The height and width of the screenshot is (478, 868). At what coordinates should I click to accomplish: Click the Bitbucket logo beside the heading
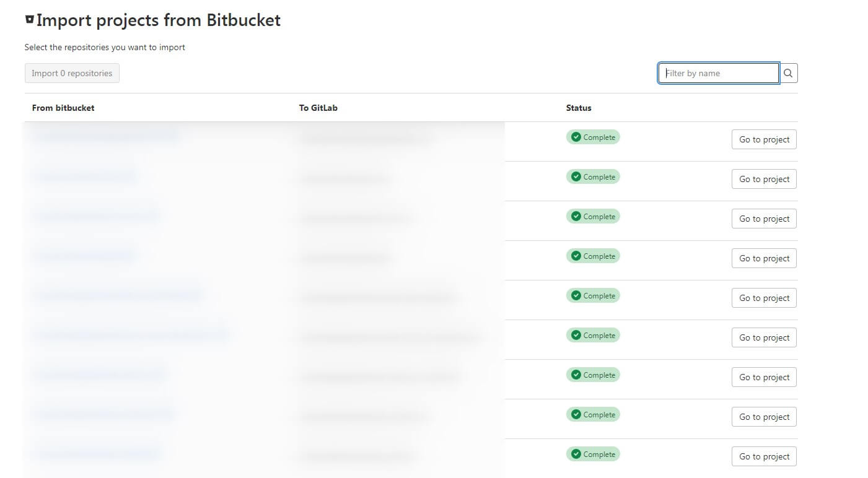click(29, 20)
